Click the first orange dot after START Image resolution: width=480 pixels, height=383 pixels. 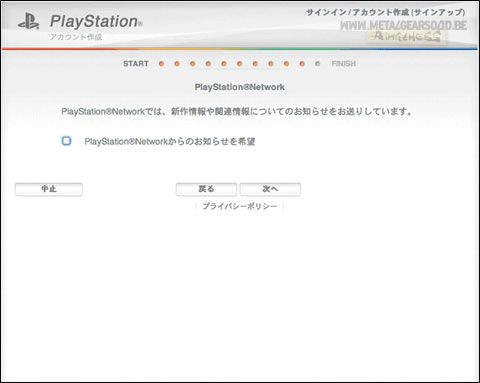coord(161,64)
